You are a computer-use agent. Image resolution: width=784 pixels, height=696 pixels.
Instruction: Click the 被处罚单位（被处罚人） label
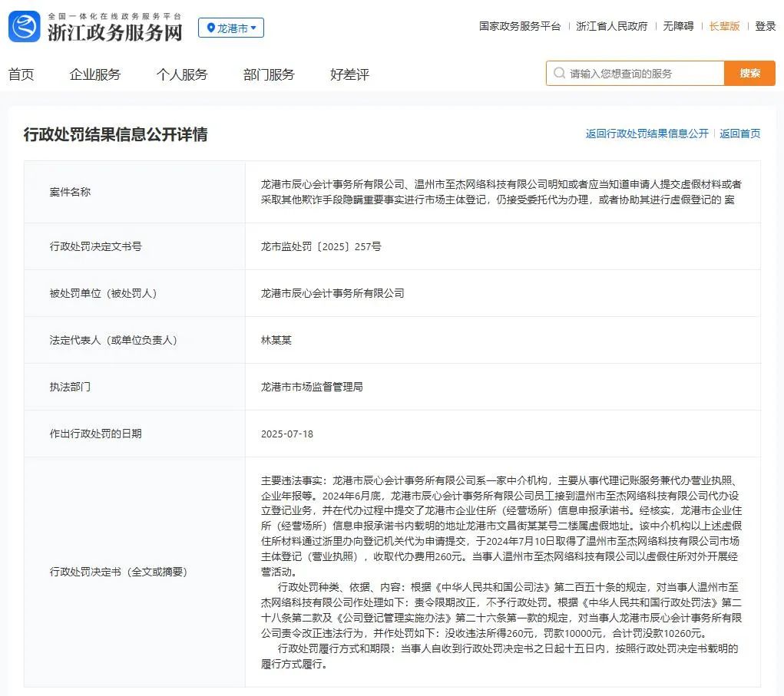tap(104, 293)
